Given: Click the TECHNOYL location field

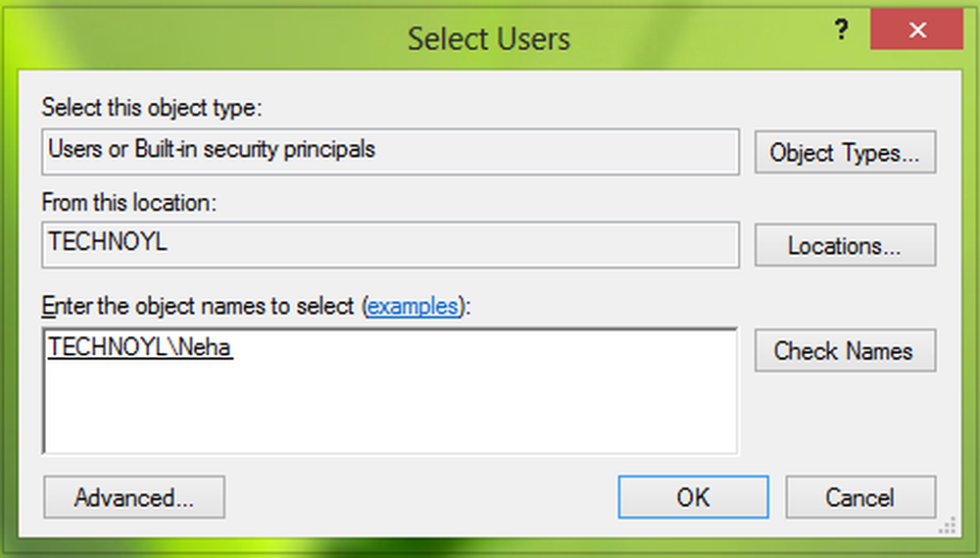Looking at the screenshot, I should click(x=390, y=244).
